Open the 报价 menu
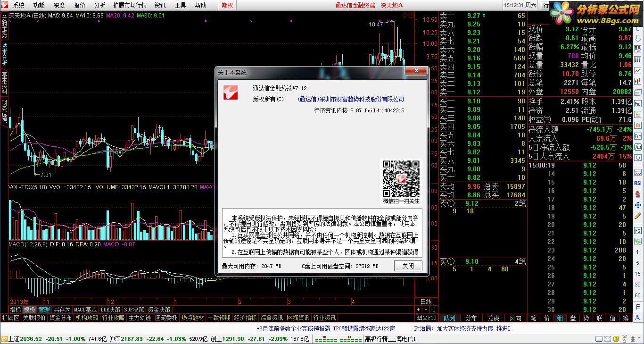Viewport: 644px width, 344px height. pos(80,5)
